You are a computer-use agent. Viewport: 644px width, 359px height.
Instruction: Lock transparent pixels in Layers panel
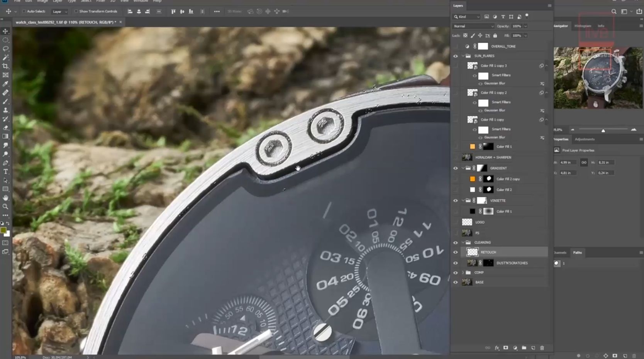(x=465, y=36)
